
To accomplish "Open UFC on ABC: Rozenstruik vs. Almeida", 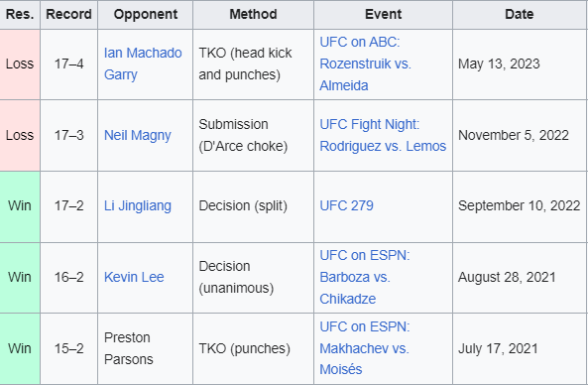I will [365, 64].
